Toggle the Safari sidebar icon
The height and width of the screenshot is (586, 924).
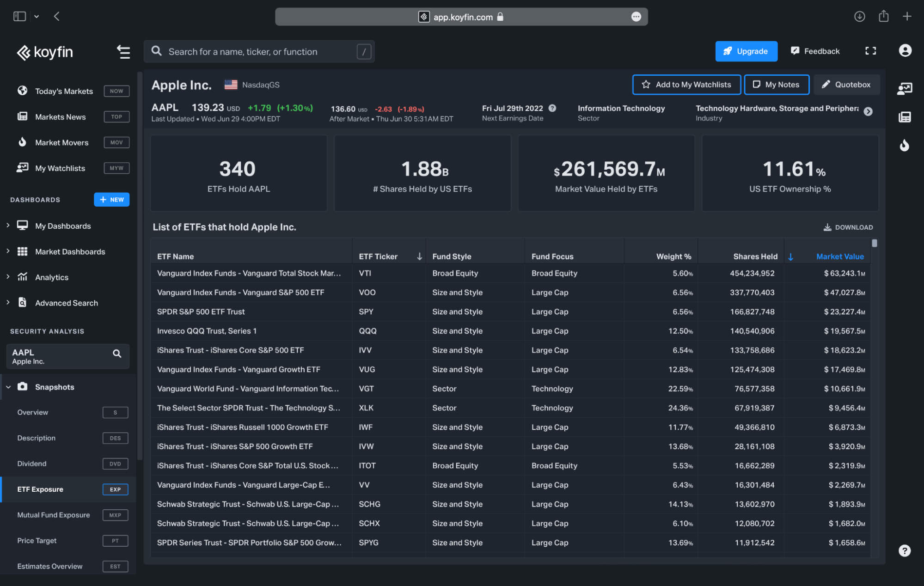19,17
